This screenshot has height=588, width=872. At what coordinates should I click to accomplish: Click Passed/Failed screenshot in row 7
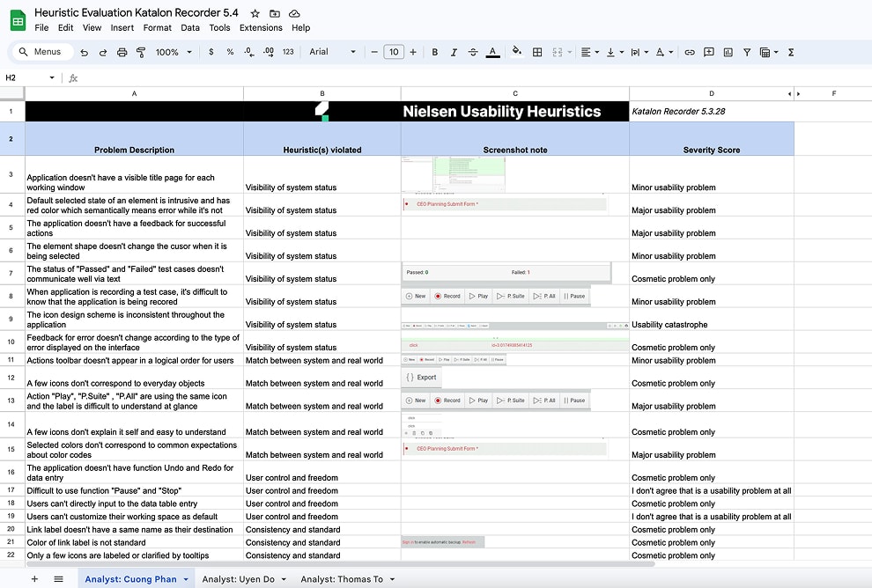pos(506,272)
